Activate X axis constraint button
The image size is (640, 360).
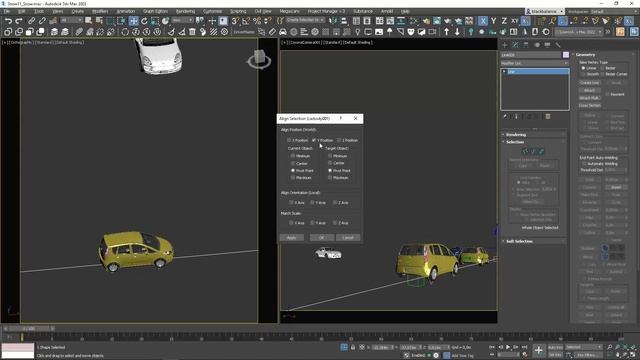483,21
